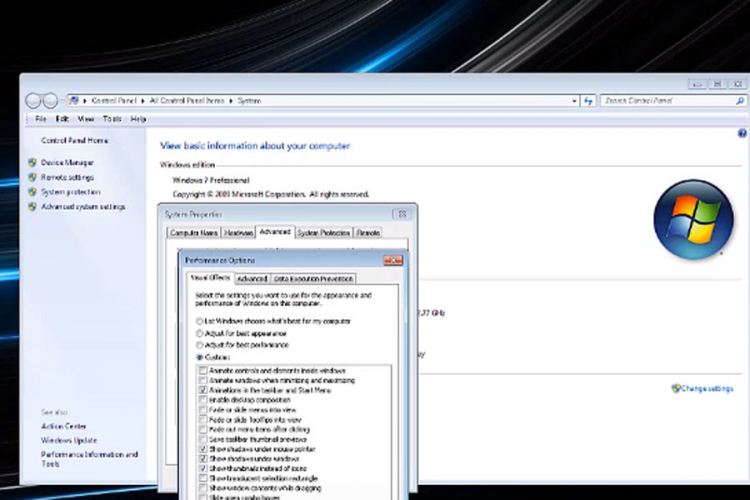Check Fade or slide menus into view
Screen dimensions: 750x500
click(203, 410)
